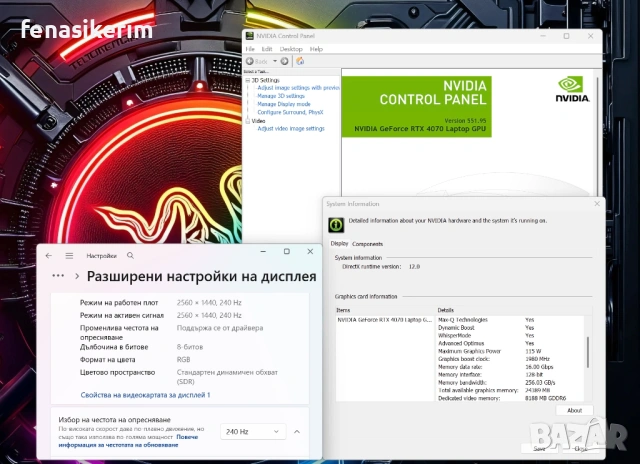Viewport: 640px width, 464px height.
Task: Click the scrollbar in the Details list
Action: [588, 352]
